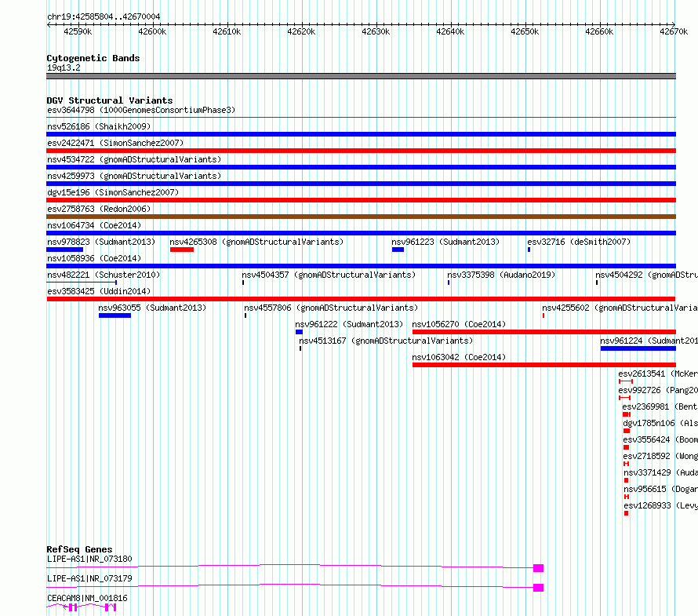Click the chr19:42585804..42670004 coordinates text
The image size is (698, 616).
[104, 16]
